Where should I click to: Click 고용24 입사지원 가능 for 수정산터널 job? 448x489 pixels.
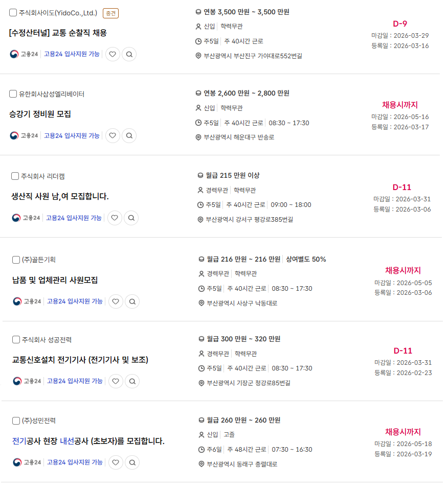72,54
